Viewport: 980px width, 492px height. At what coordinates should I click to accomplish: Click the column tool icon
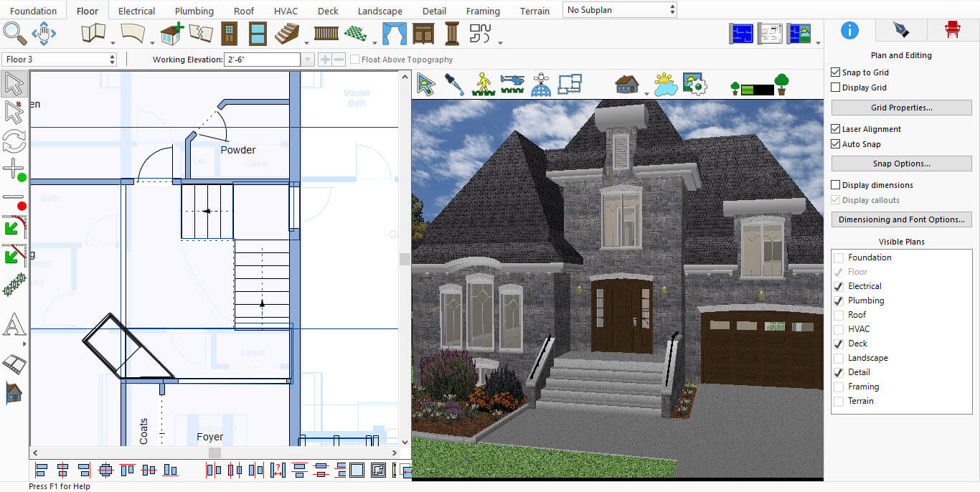click(451, 33)
